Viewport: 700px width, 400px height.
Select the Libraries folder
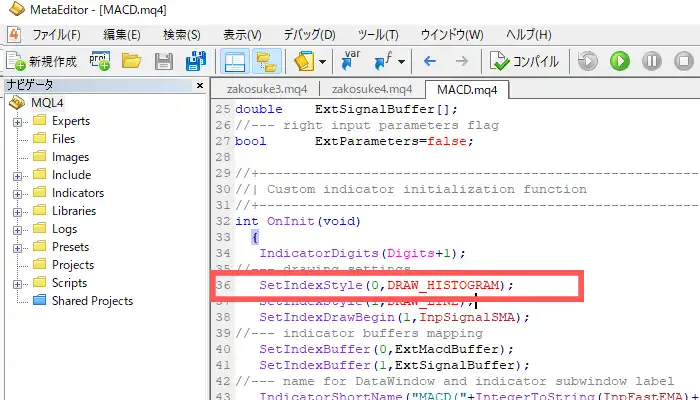tap(74, 211)
